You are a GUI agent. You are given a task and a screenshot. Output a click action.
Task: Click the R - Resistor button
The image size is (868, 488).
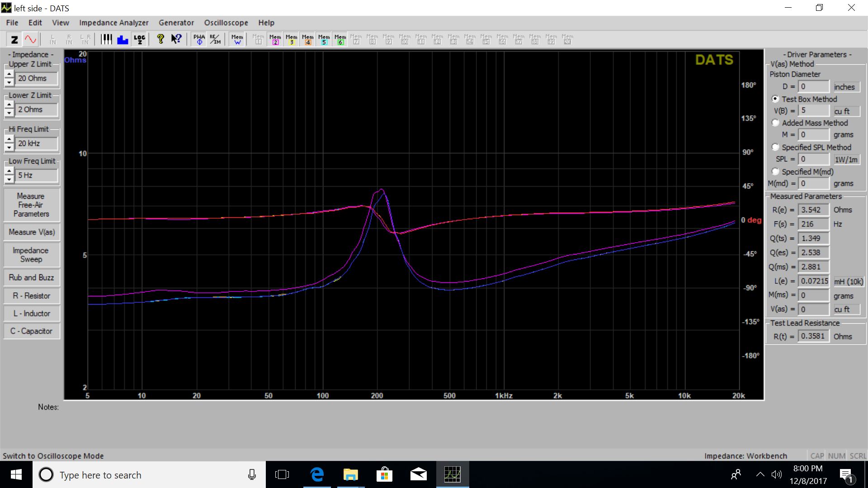(31, 296)
